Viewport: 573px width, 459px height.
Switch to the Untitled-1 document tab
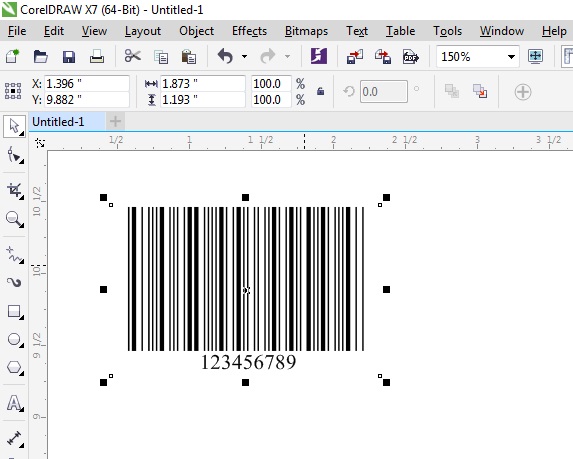(67, 122)
